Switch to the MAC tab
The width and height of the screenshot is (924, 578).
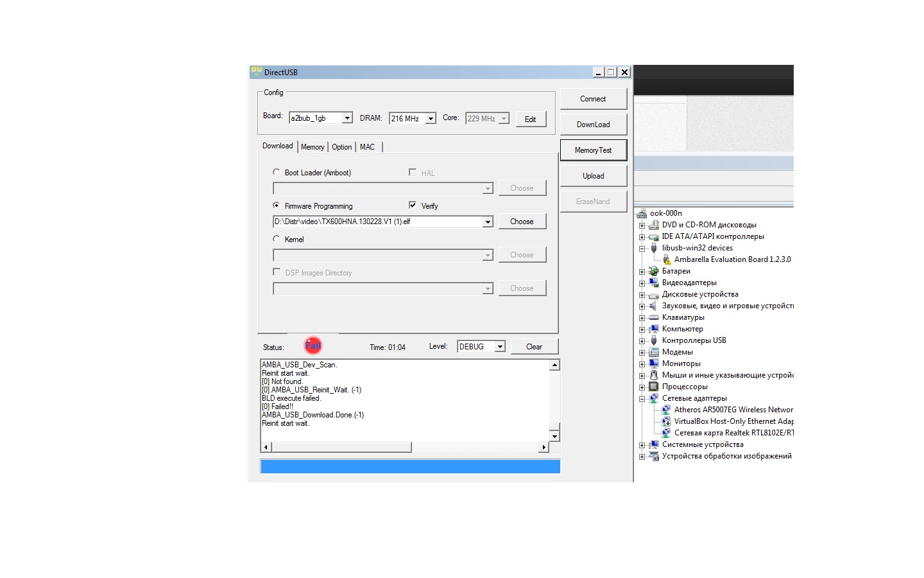pyautogui.click(x=367, y=147)
